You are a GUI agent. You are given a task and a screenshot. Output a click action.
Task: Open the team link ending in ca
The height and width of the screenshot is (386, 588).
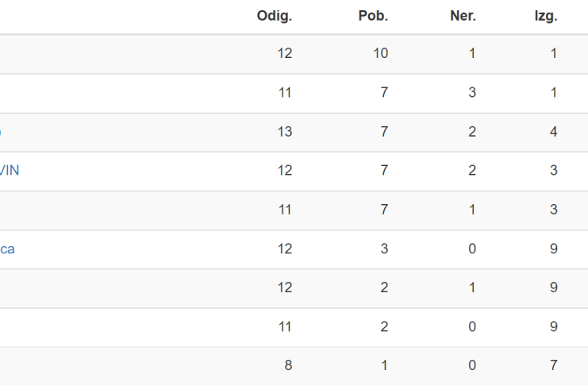[7, 249]
